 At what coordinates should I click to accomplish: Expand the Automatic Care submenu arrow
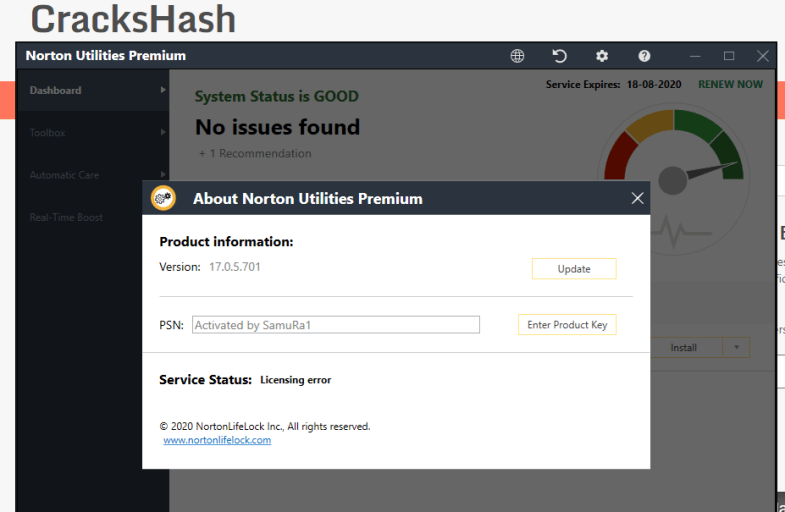(x=163, y=175)
